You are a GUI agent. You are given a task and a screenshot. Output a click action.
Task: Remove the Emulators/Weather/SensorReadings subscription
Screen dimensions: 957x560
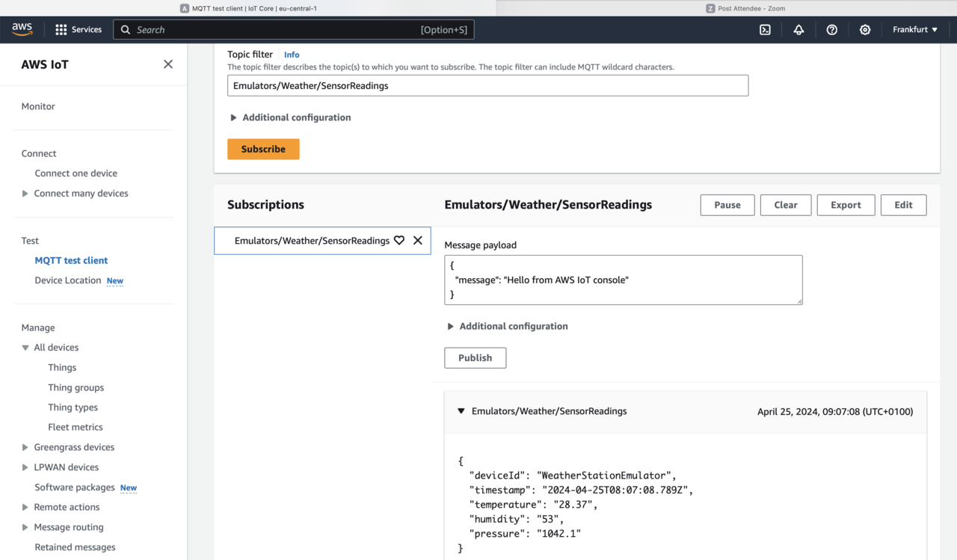coord(418,241)
